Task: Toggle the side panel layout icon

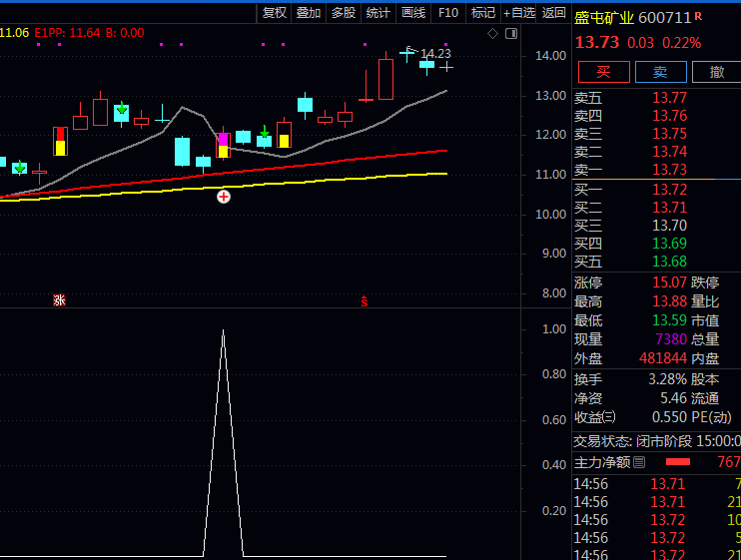Action: [x=511, y=34]
